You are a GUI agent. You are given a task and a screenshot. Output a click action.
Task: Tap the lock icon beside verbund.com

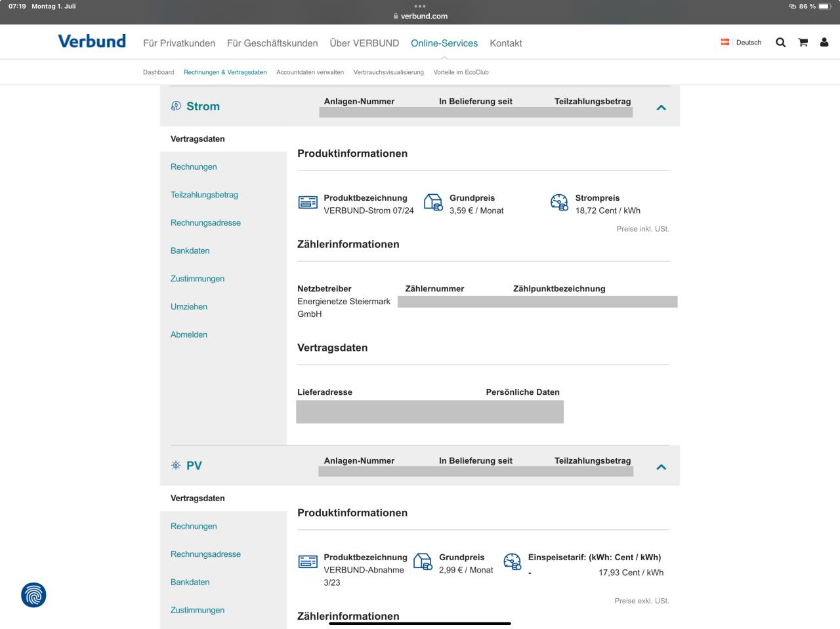(x=396, y=16)
